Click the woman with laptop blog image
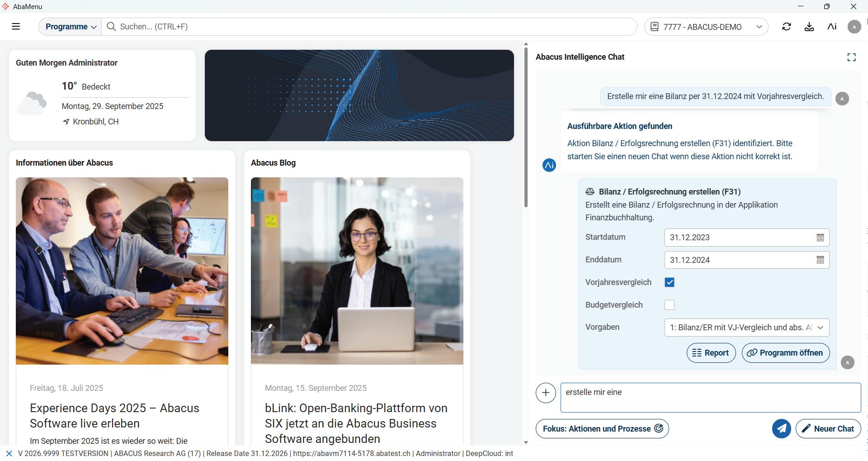The image size is (868, 461). [x=357, y=271]
